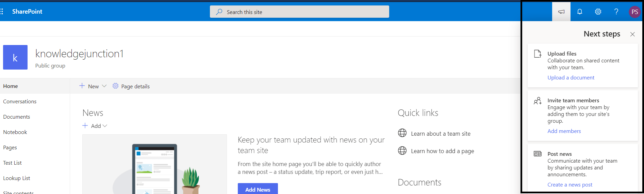Click the globe icon for Learn about a team site

click(402, 133)
